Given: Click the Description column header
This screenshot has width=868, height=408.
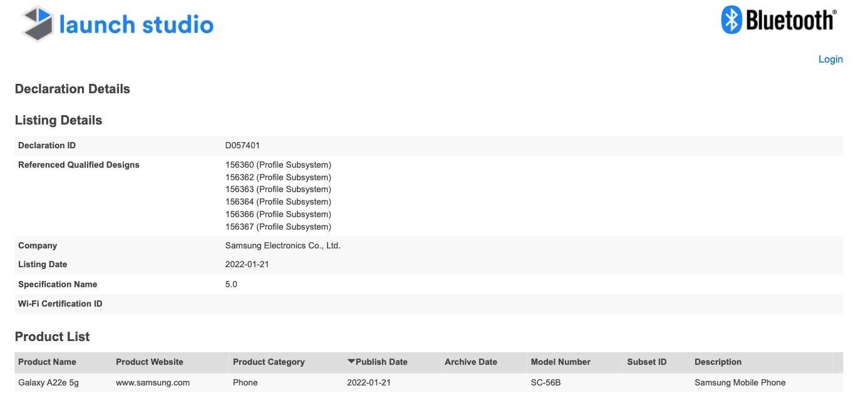Looking at the screenshot, I should [718, 362].
